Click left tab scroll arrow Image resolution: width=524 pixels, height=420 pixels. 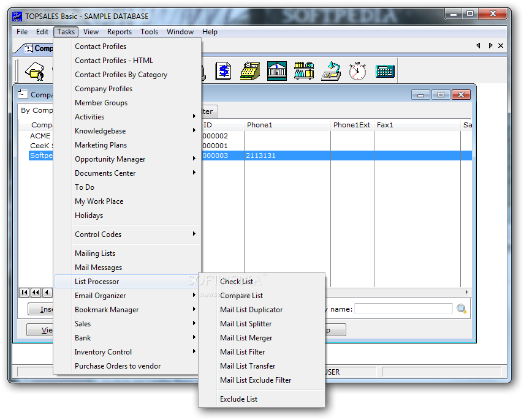click(478, 45)
